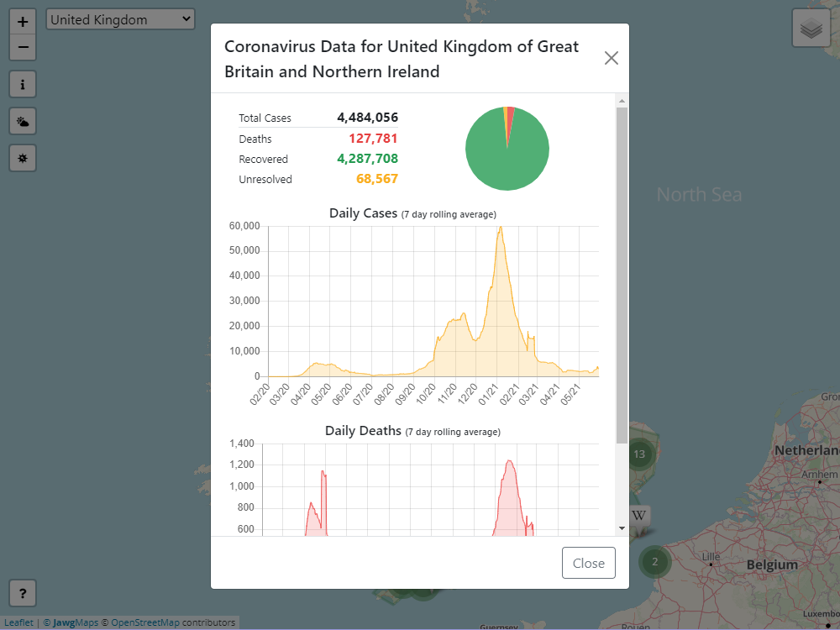Open the JawgMaps attribution link
This screenshot has height=630, width=840.
(76, 622)
